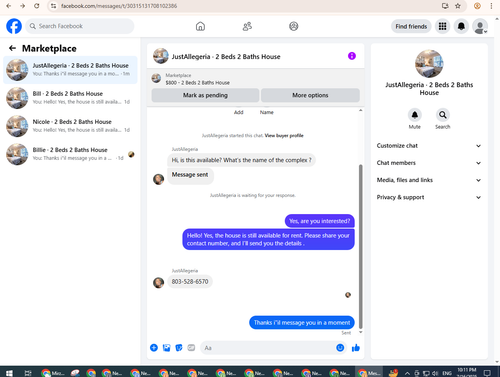Screen dimensions: 500x377
Task: Open the Chrome three-dot menu
Action: 491,6
